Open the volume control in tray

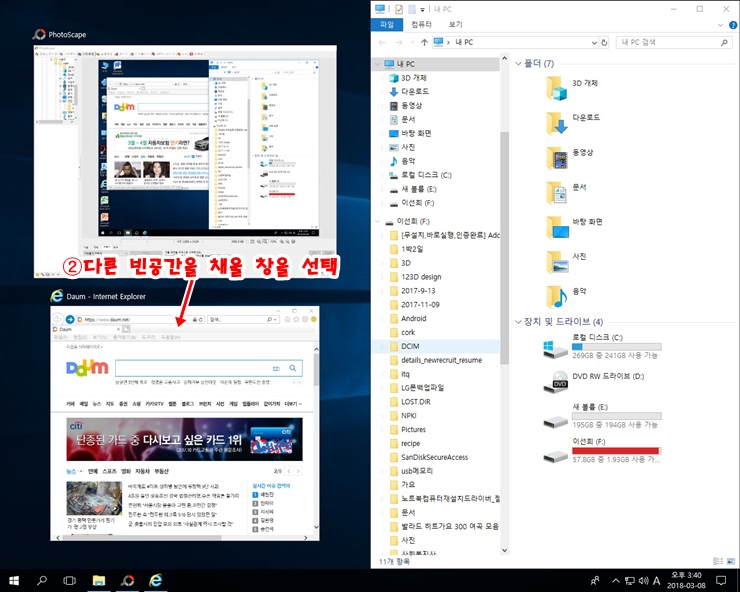coord(643,581)
